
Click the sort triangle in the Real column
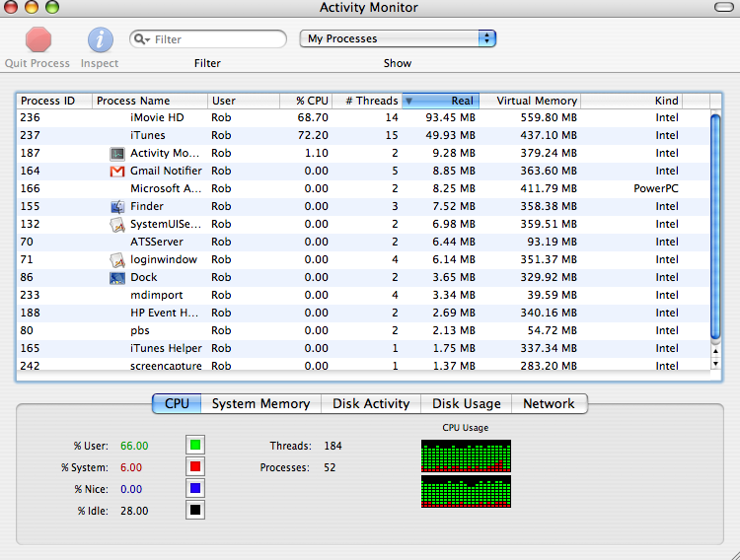(409, 101)
